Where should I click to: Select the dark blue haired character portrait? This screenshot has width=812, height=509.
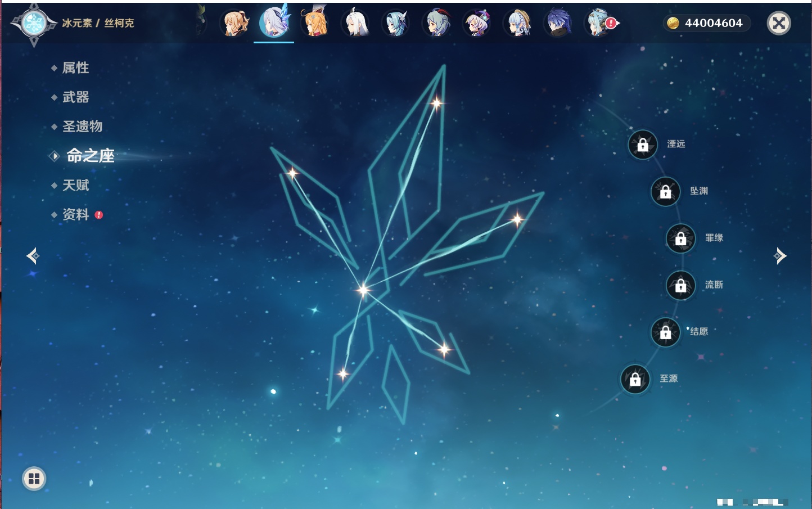558,24
